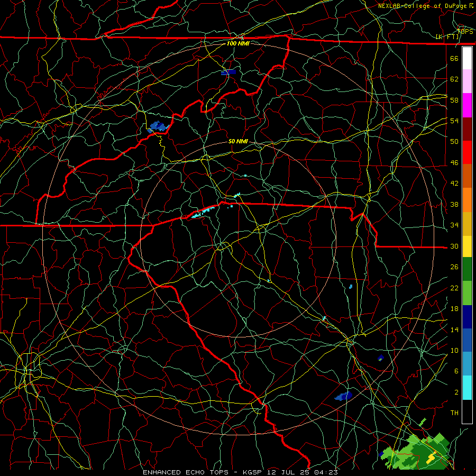Click the "46" legend value
This screenshot has width=476, height=476.
click(x=454, y=163)
